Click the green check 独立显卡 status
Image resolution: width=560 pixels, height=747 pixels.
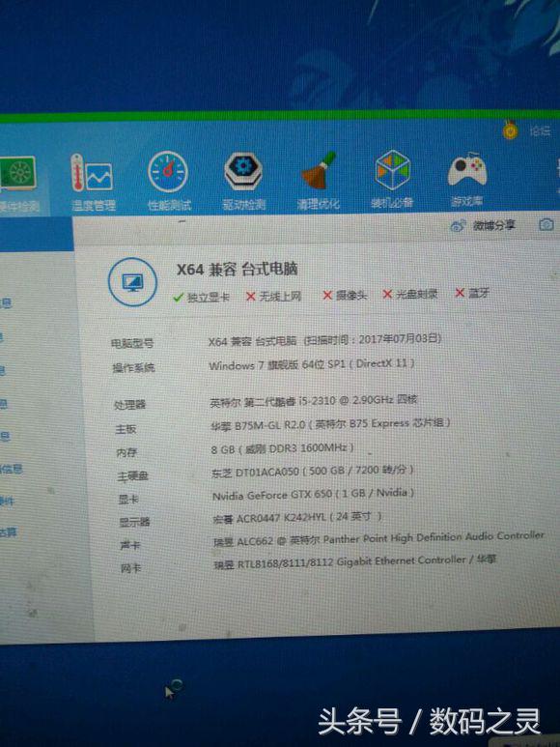(x=201, y=298)
